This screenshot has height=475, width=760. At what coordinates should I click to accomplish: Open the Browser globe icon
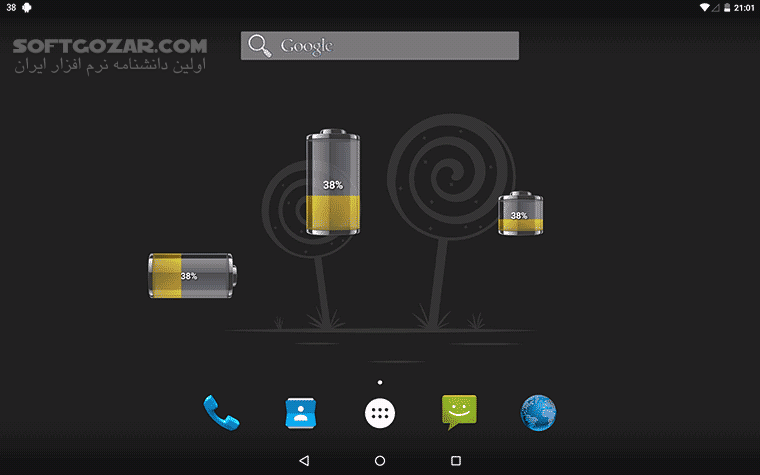[538, 413]
